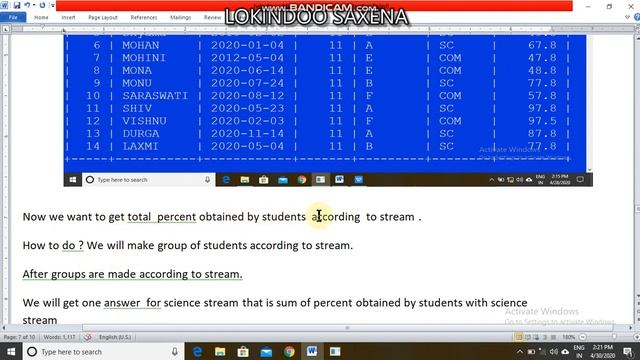Select Full Screen Reading view icon

(x=528, y=337)
